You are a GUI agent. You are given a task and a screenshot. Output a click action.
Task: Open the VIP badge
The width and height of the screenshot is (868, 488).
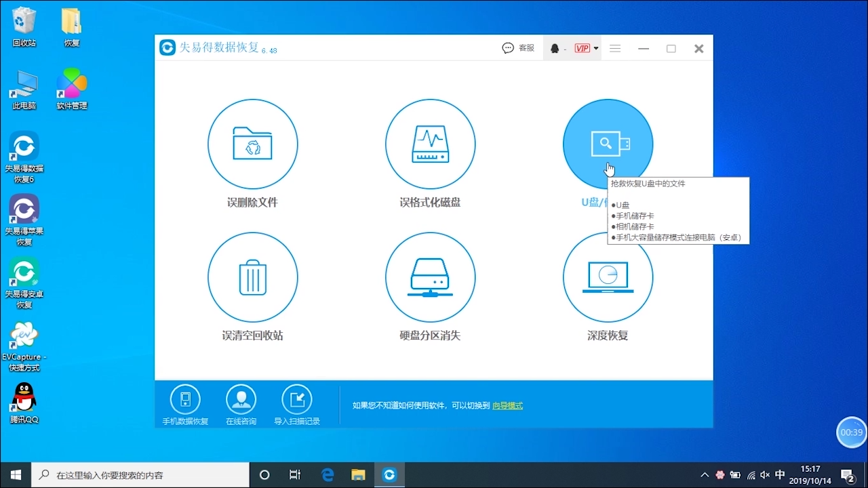click(582, 48)
